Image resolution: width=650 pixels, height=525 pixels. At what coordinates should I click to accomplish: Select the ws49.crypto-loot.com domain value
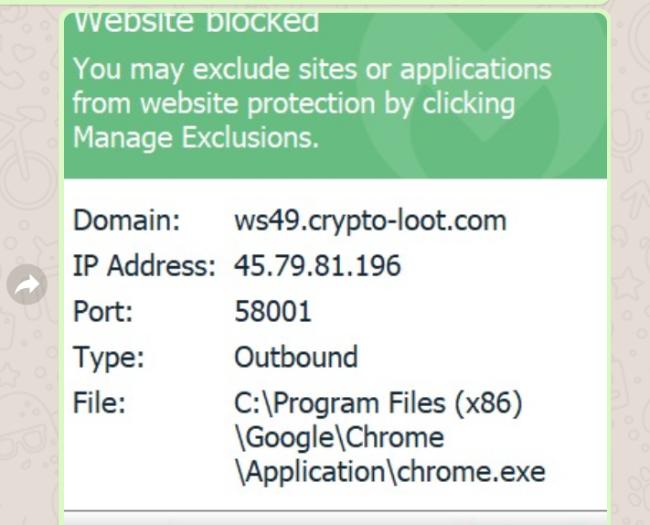tap(370, 220)
